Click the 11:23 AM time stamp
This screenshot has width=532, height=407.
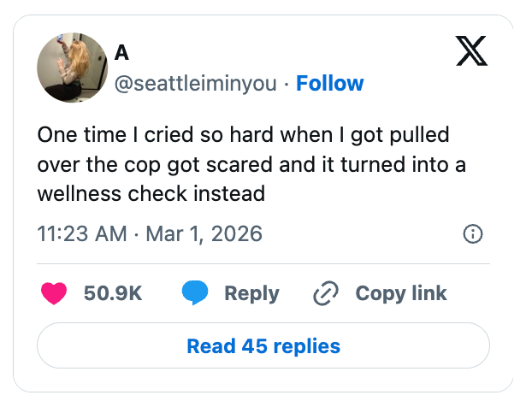pos(81,233)
